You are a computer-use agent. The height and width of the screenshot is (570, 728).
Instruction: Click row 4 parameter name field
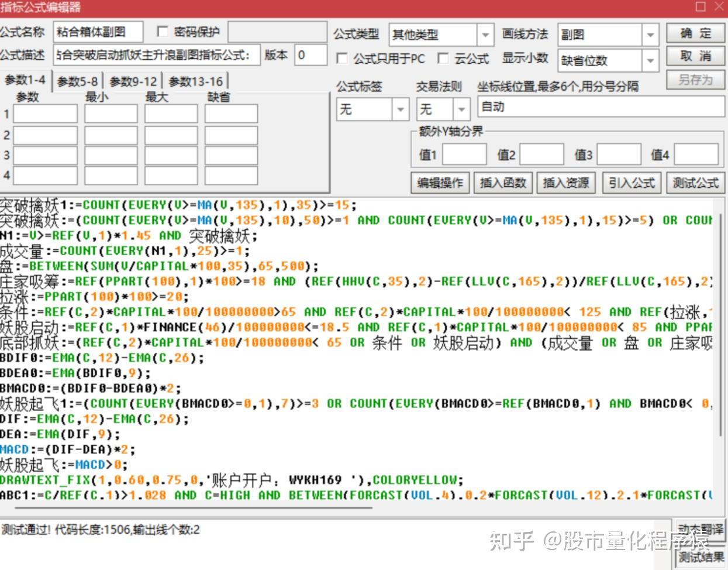click(x=45, y=176)
